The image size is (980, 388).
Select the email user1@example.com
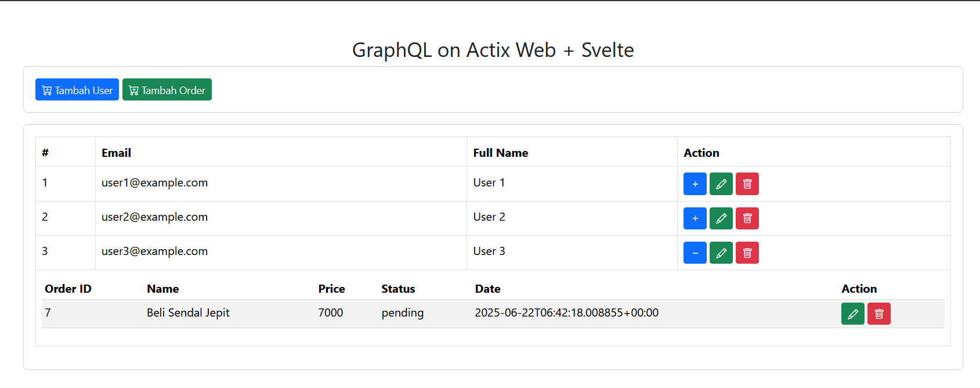154,182
